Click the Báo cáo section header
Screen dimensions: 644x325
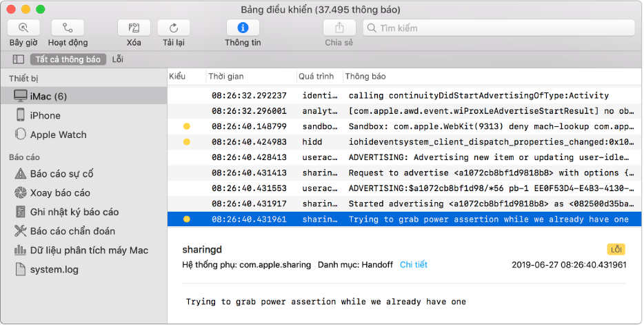(x=24, y=157)
